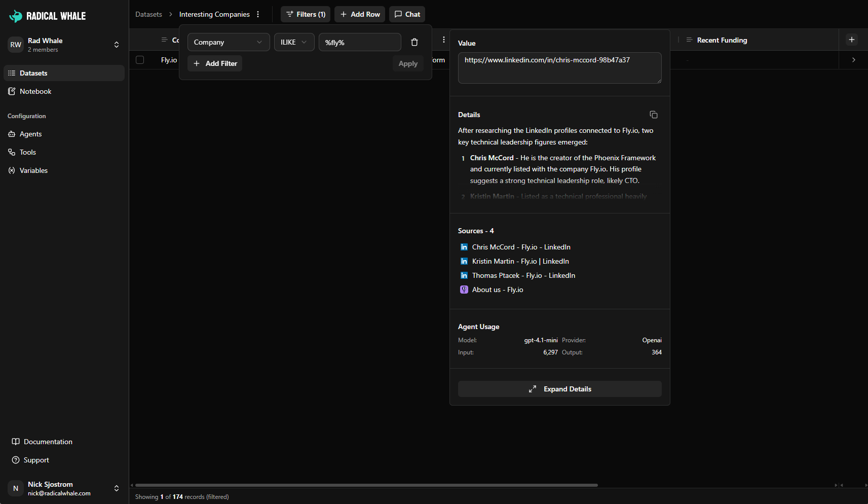
Task: Click the Variables icon in sidebar
Action: pos(12,170)
